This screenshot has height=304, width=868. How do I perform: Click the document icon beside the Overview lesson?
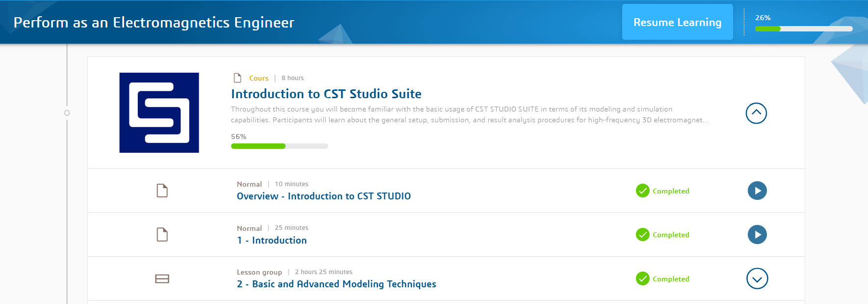(x=162, y=191)
